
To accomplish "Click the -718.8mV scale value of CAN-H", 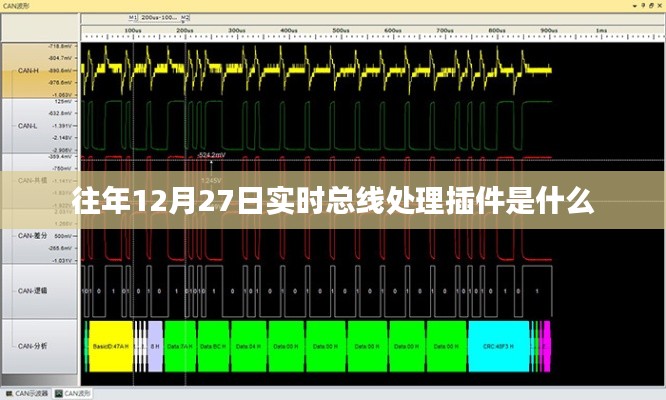I will pyautogui.click(x=60, y=45).
